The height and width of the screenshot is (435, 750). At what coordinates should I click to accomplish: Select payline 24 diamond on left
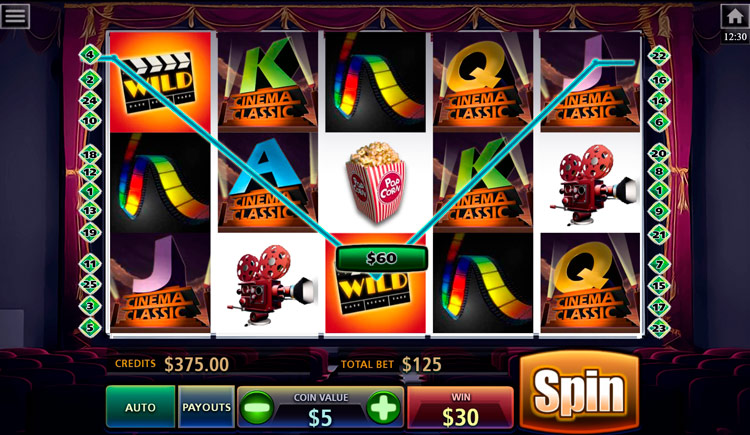[90, 100]
